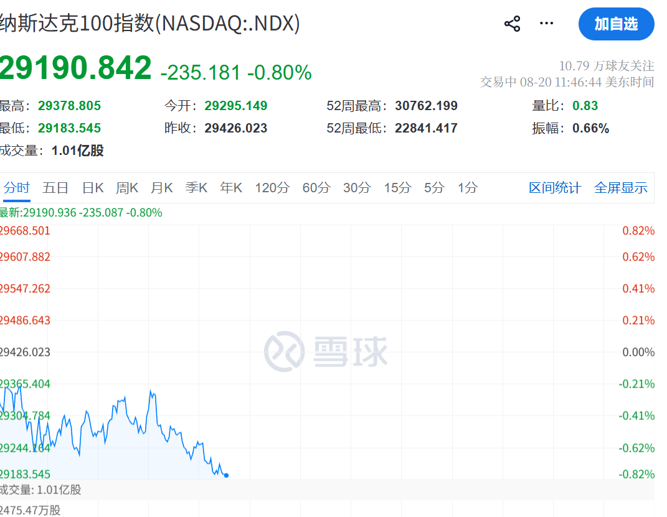The image size is (667, 517).
Task: Click the 52周最低 value 22841.417
Action: [x=426, y=128]
